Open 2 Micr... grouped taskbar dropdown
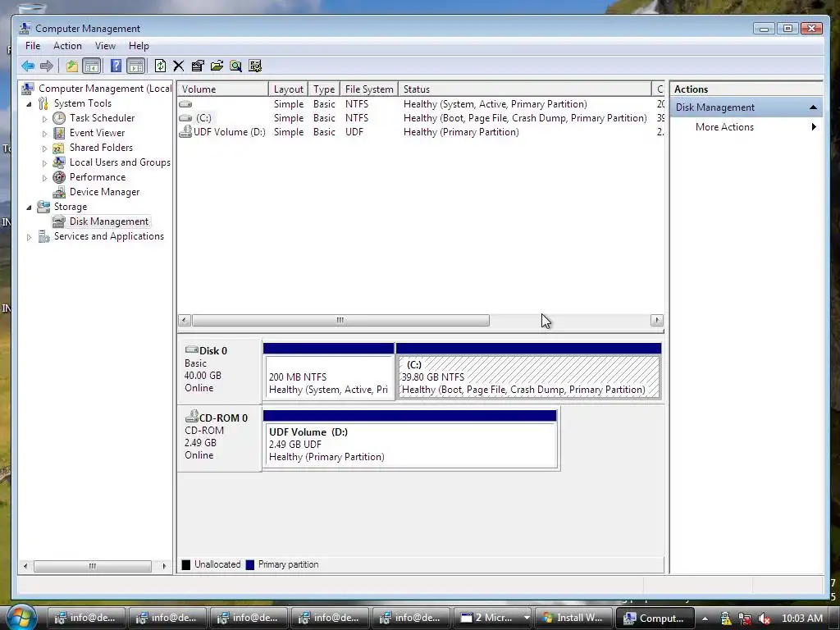 527,618
